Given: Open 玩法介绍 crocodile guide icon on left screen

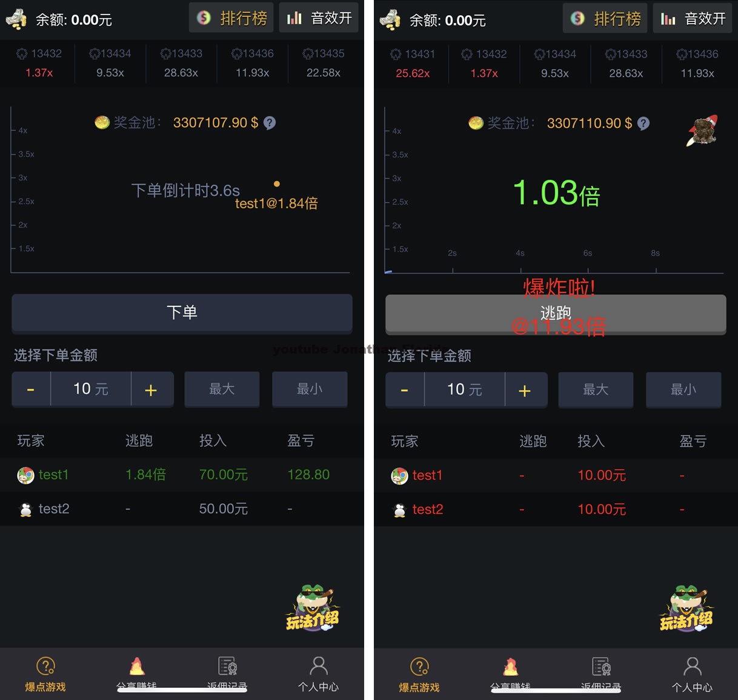Looking at the screenshot, I should (x=313, y=608).
